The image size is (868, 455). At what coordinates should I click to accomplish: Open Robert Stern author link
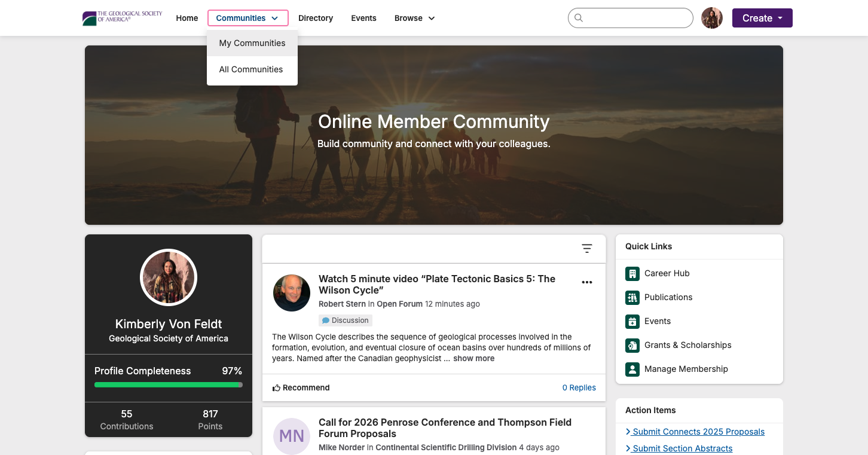point(342,304)
